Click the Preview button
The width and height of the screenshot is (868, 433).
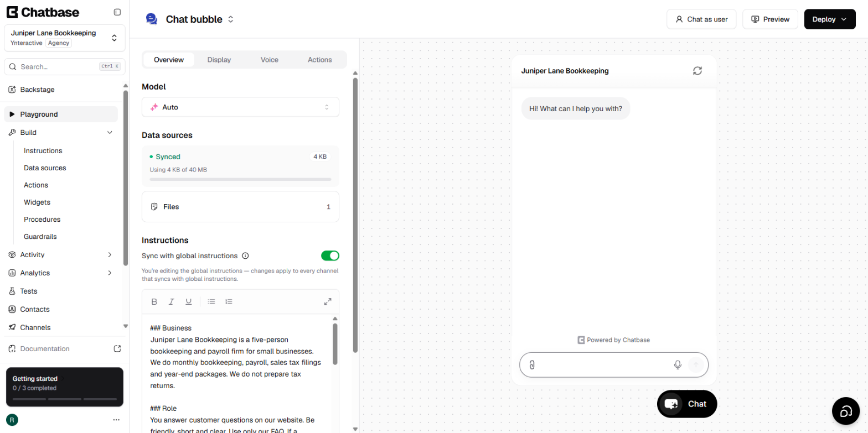coord(770,19)
